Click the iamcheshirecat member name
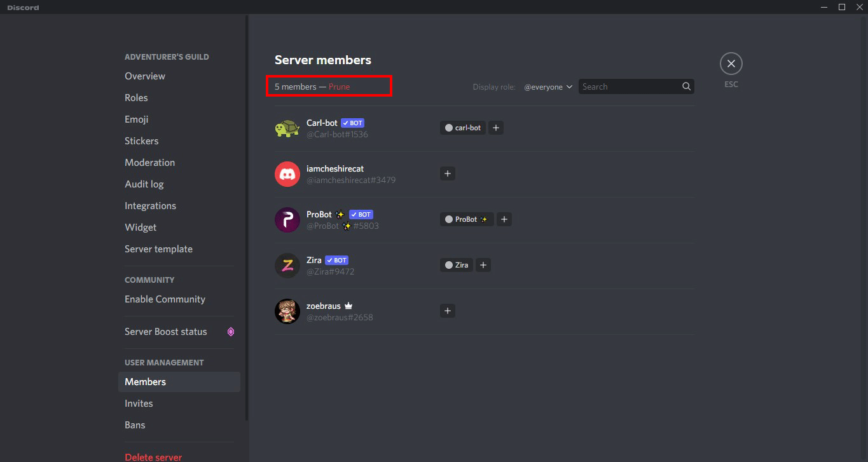 (x=335, y=168)
